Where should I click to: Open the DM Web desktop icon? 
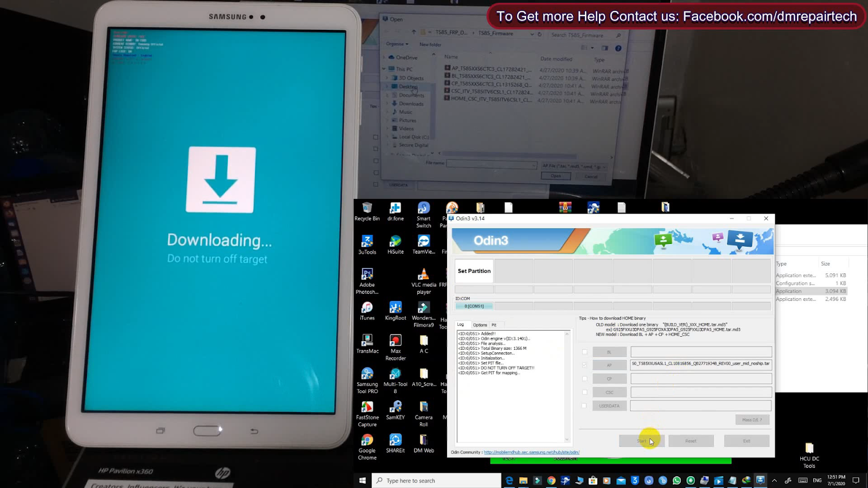pyautogui.click(x=424, y=444)
